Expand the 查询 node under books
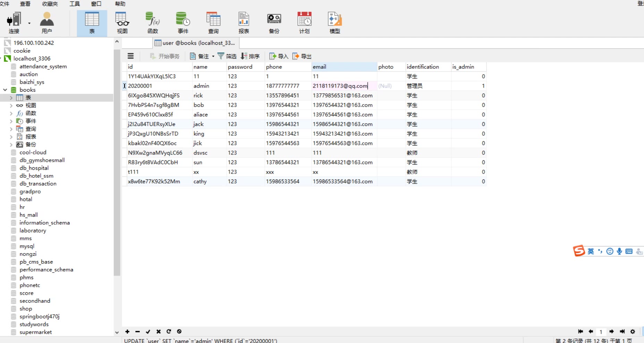The height and width of the screenshot is (343, 644). (x=11, y=129)
